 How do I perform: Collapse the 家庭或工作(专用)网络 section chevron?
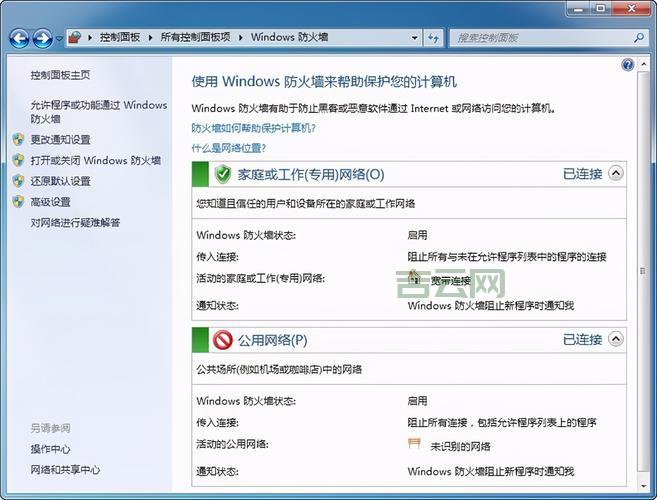[616, 173]
